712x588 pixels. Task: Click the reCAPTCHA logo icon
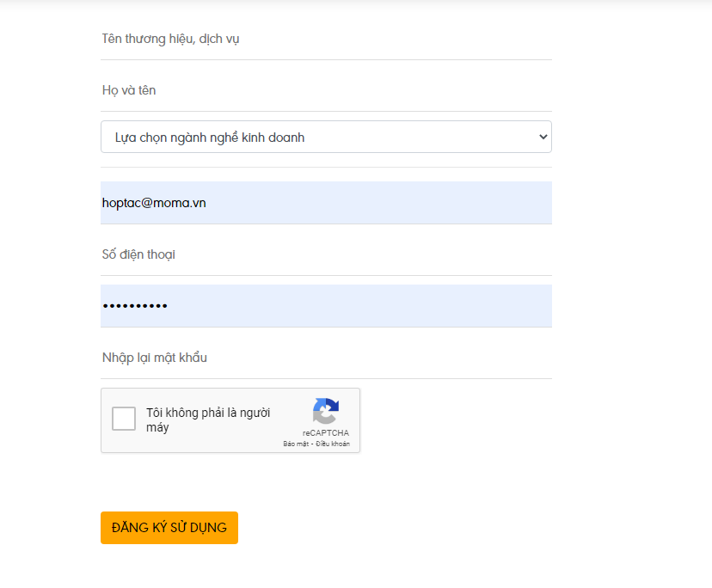(325, 411)
